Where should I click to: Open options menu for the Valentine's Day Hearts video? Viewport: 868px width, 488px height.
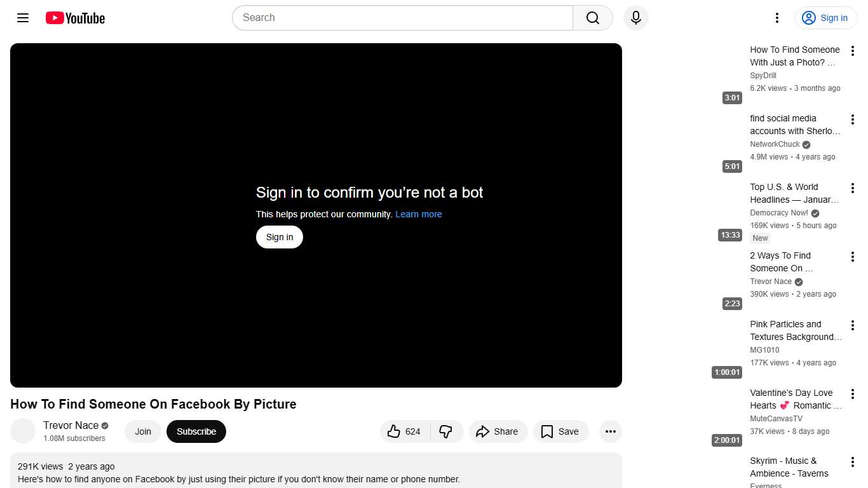853,393
